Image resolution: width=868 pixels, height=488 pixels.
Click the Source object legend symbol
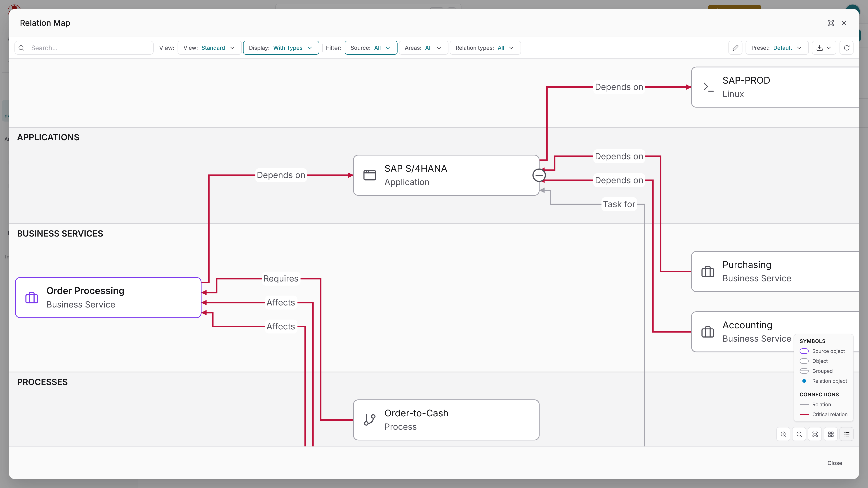click(x=804, y=351)
